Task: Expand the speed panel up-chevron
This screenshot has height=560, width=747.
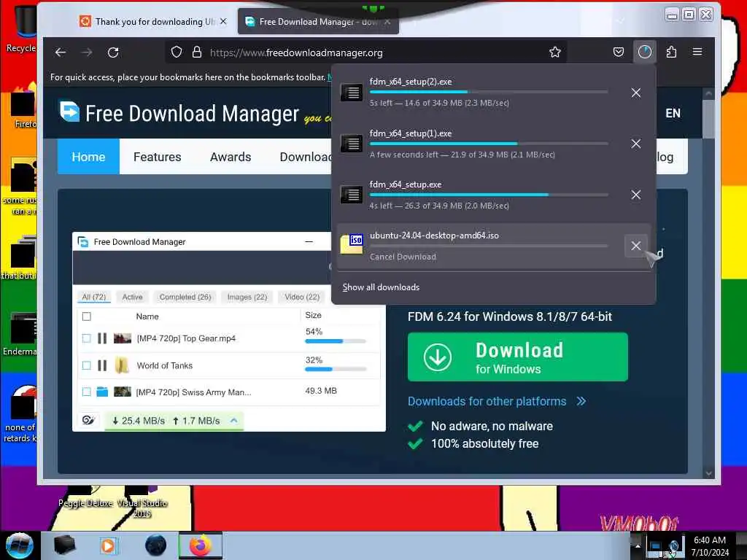Action: (234, 421)
